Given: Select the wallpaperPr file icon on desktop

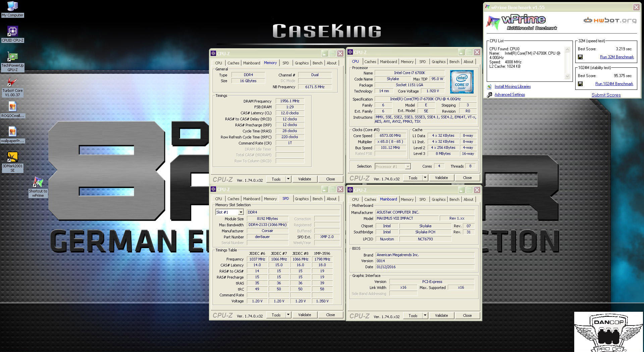Looking at the screenshot, I should click(12, 135).
